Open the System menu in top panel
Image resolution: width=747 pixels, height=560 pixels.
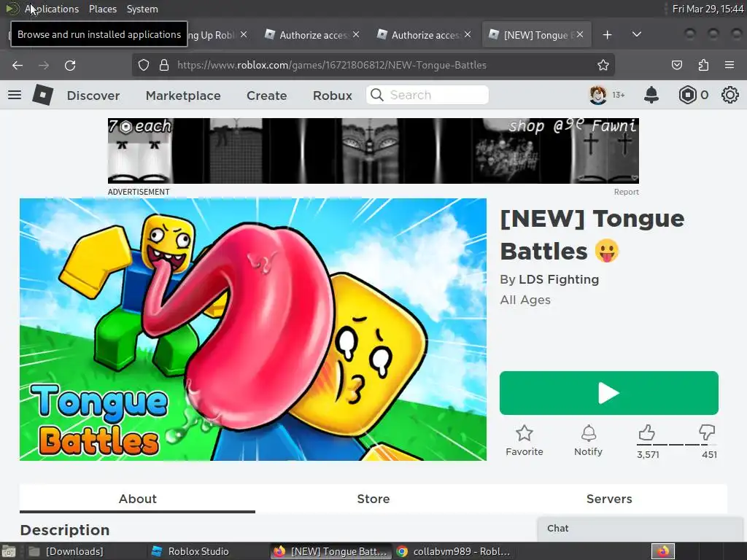coord(142,9)
